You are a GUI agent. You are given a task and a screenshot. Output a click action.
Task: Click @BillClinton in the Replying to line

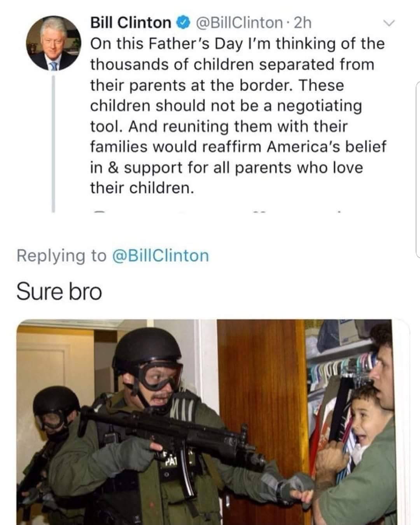[x=160, y=255]
